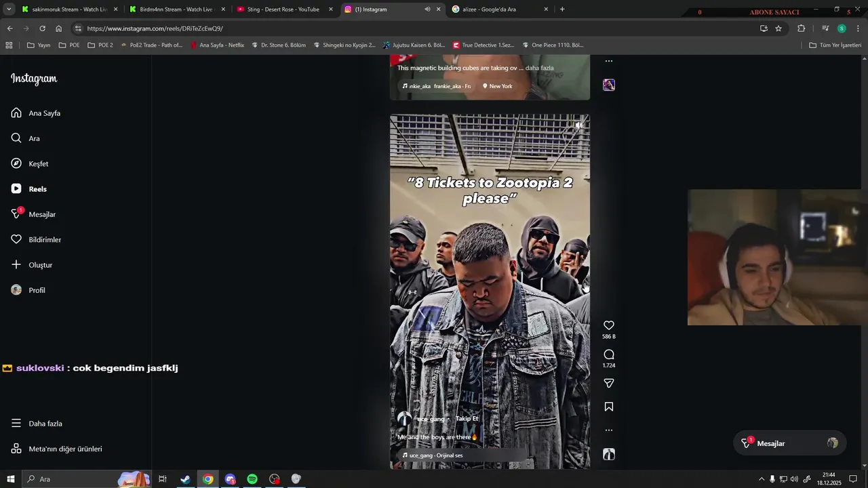This screenshot has width=868, height=488.
Task: Switch to the Birdm4nn Stream tab
Action: pyautogui.click(x=176, y=9)
